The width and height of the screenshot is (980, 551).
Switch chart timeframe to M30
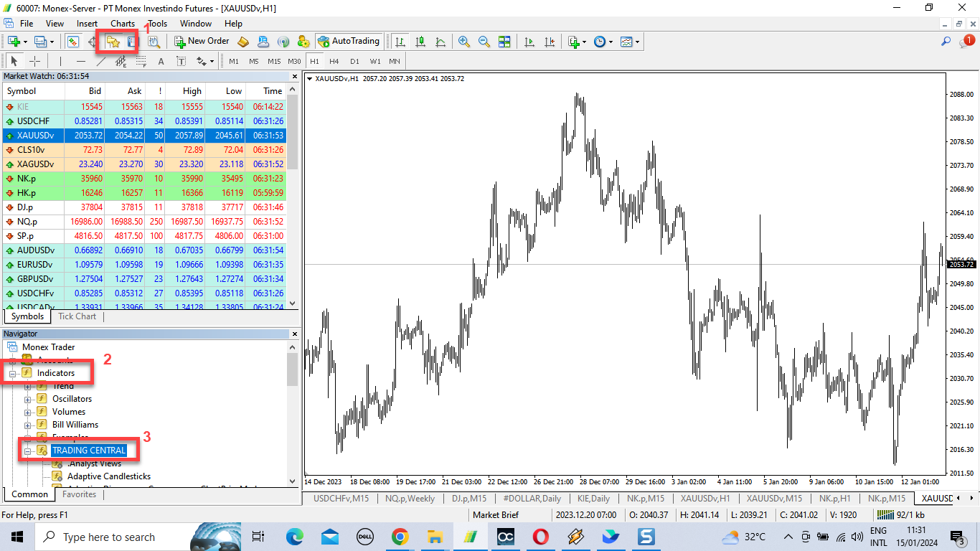click(x=294, y=62)
